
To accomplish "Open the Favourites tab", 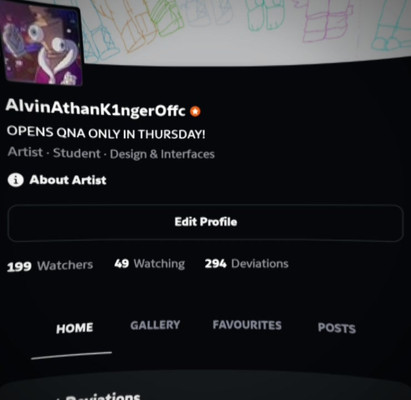I will click(247, 325).
